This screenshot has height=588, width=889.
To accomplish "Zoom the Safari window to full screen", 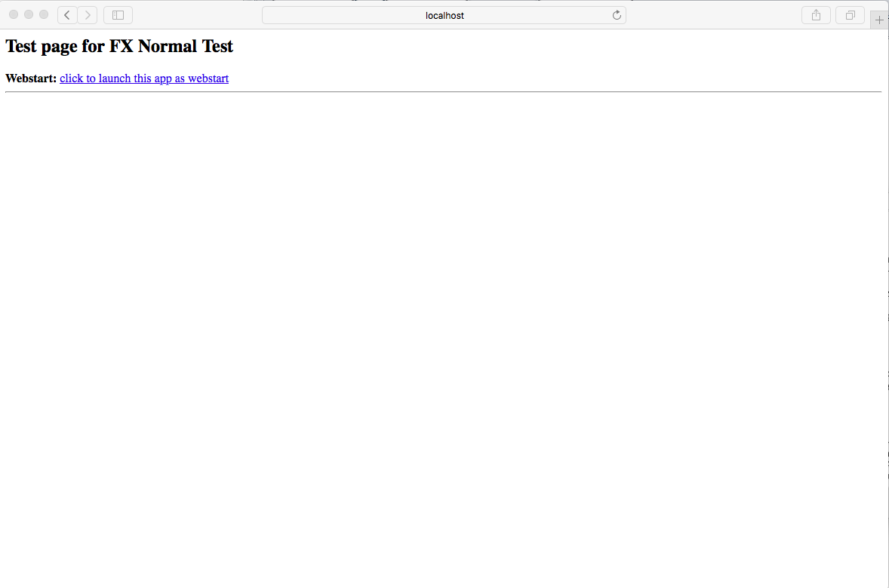I will 44,15.
